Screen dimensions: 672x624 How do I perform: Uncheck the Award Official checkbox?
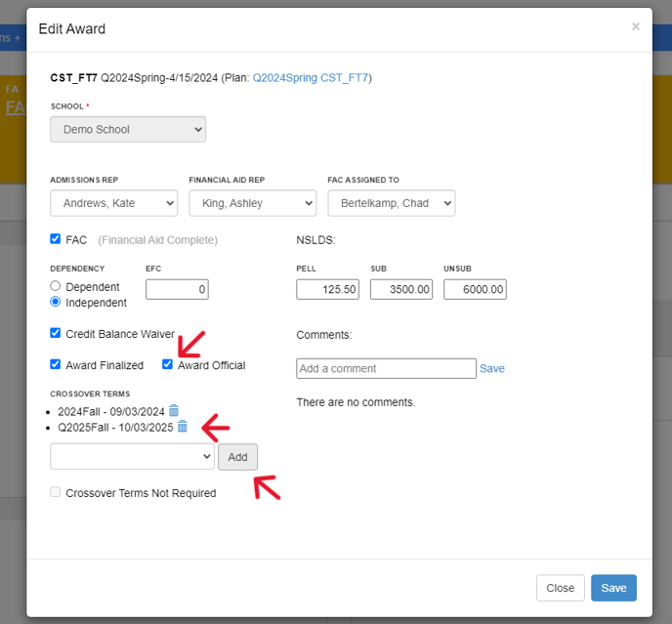pyautogui.click(x=168, y=364)
